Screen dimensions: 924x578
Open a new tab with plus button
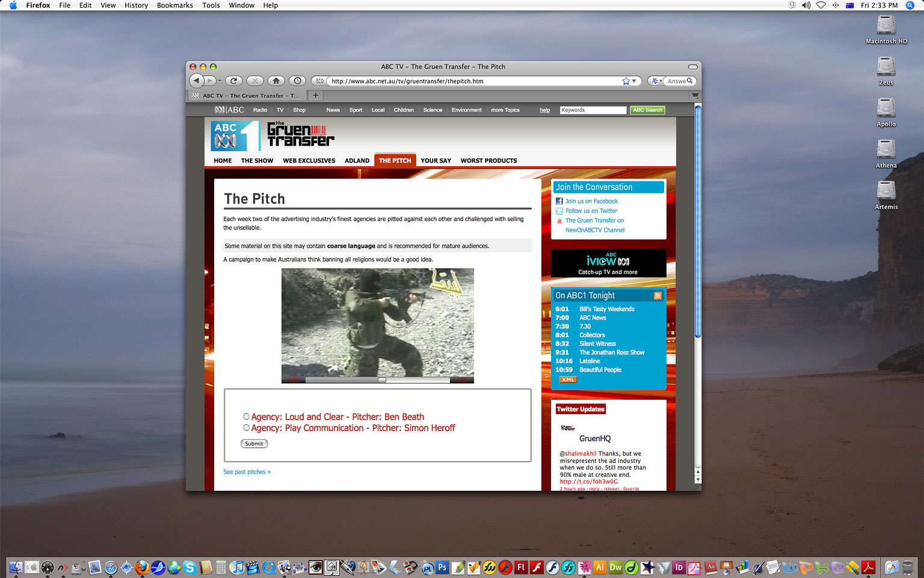tap(315, 95)
